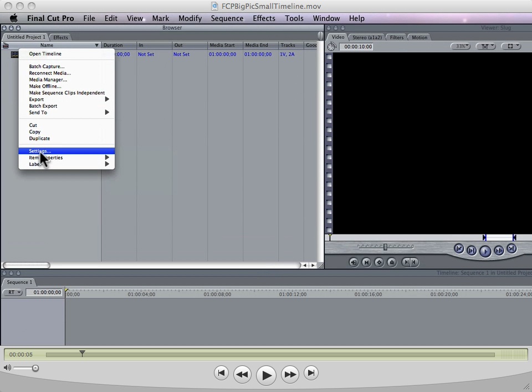Choose Duplicate from the context menu
This screenshot has height=392, width=532.
[66, 139]
